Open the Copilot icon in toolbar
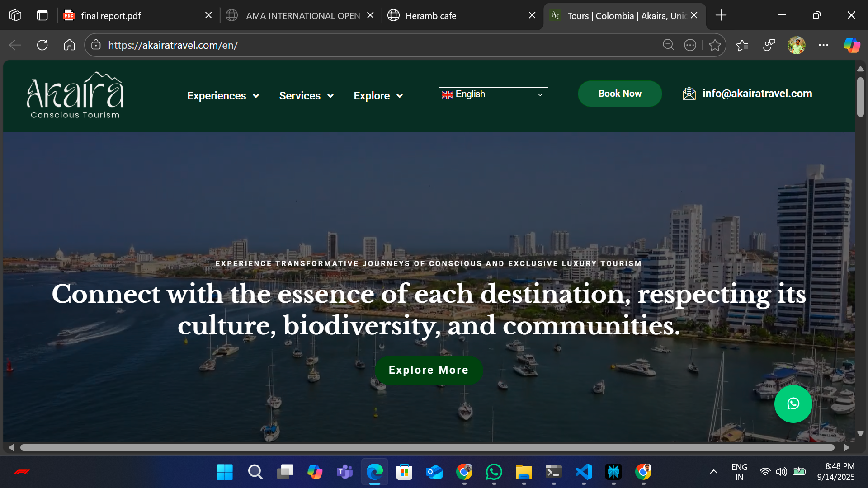Screen dimensions: 868x488 [x=852, y=45]
